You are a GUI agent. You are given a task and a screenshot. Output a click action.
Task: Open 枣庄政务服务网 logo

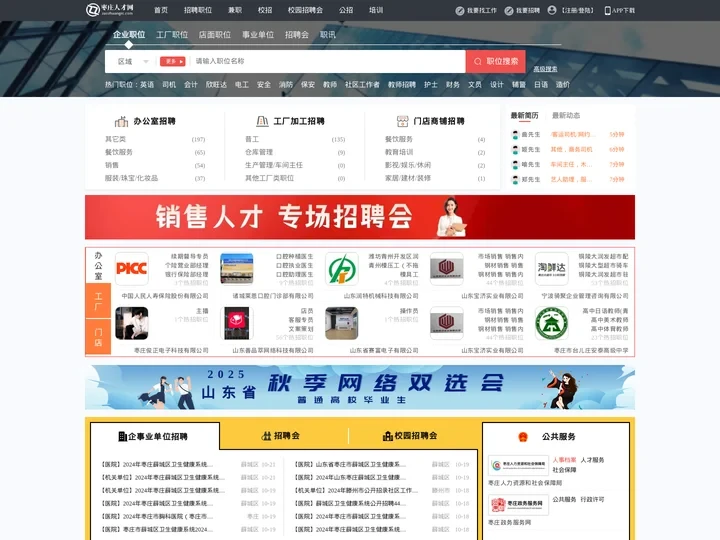point(518,505)
